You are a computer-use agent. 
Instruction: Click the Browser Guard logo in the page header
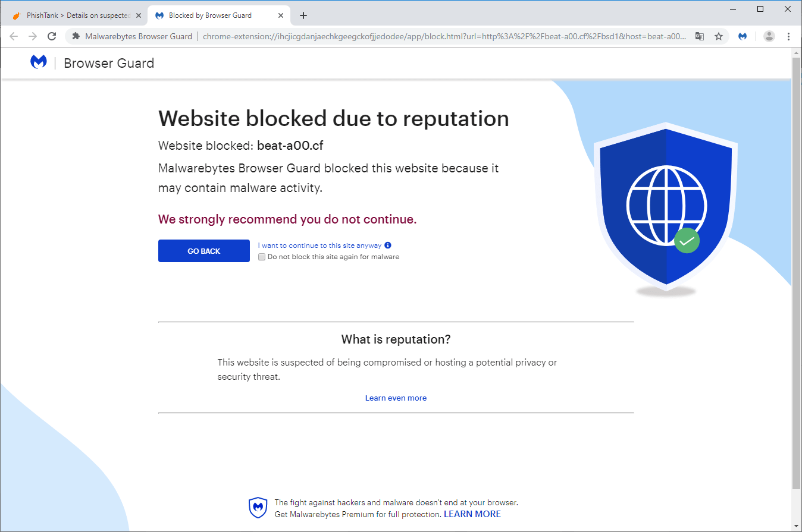(x=39, y=62)
